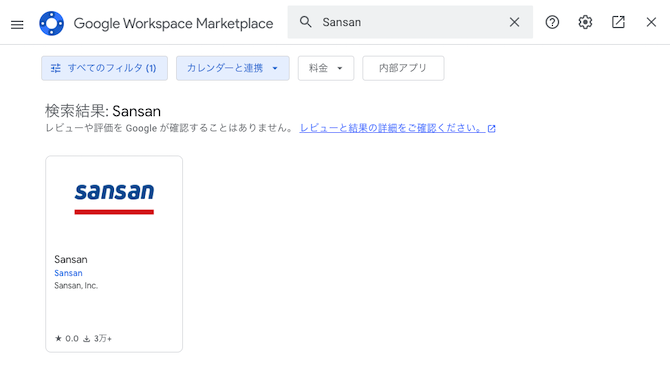This screenshot has height=369, width=670.
Task: Close the Marketplace dialog
Action: pyautogui.click(x=651, y=22)
